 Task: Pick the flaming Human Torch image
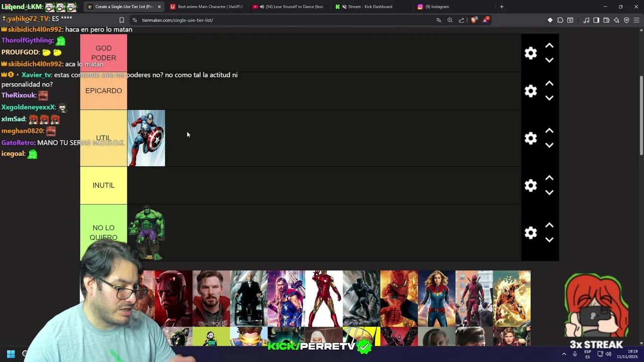[512, 299]
